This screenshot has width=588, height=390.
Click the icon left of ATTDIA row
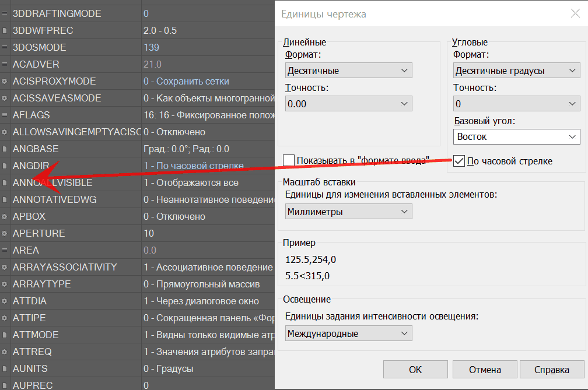click(x=5, y=301)
